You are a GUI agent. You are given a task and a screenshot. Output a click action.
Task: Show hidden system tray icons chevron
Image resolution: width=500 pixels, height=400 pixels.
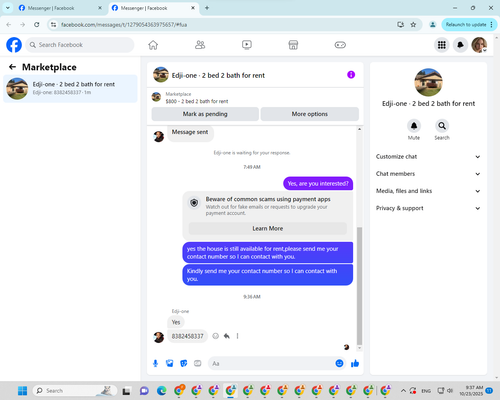click(x=403, y=391)
